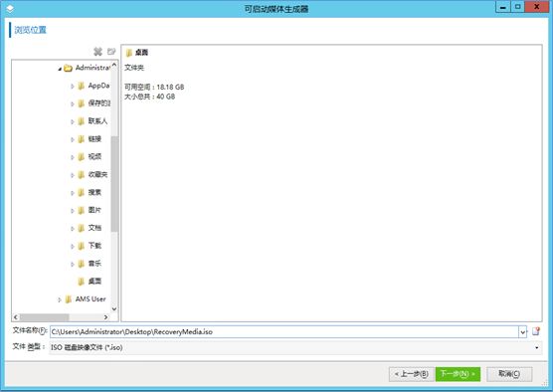Expand the 音乐 folder node

73,264
